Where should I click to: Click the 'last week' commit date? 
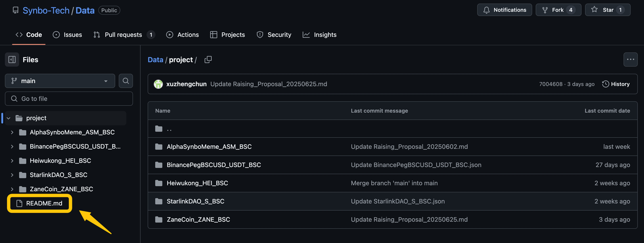pos(617,147)
